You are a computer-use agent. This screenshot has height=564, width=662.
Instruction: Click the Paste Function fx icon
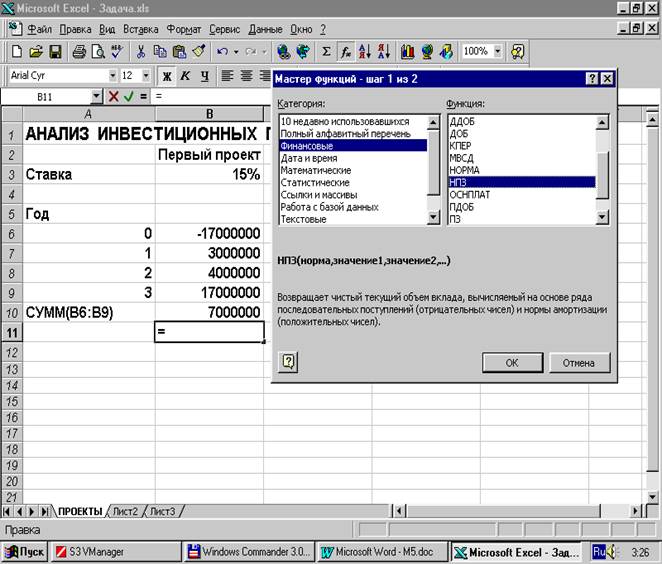click(346, 52)
